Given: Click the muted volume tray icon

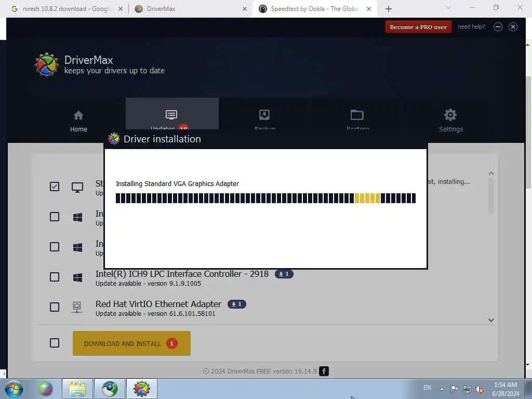Looking at the screenshot, I should (480, 389).
